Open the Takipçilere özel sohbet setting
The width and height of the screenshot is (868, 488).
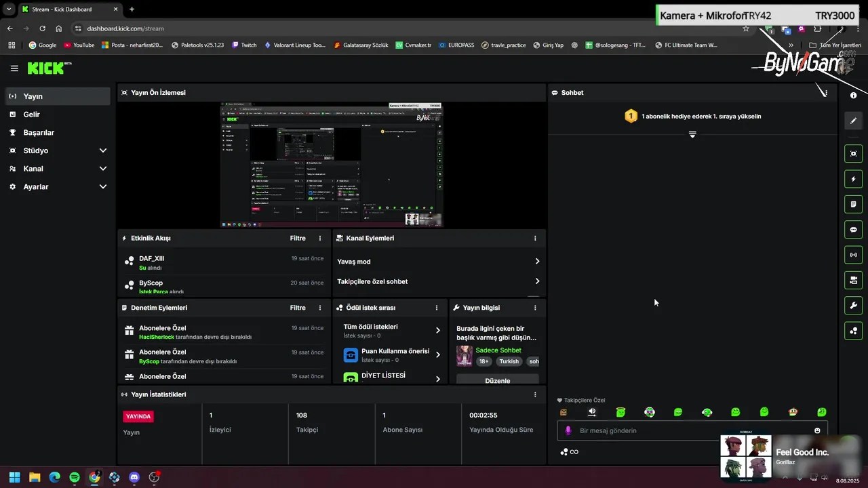pyautogui.click(x=439, y=281)
